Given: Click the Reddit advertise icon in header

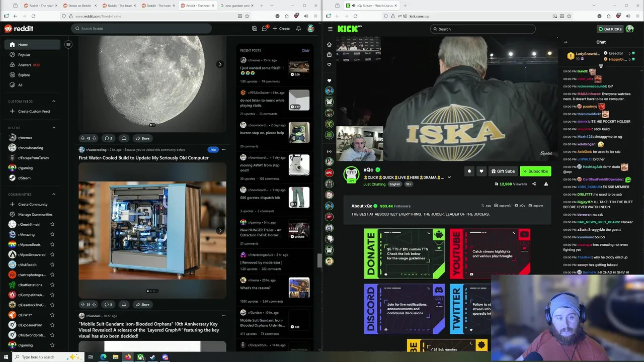Looking at the screenshot, I should click(x=255, y=29).
